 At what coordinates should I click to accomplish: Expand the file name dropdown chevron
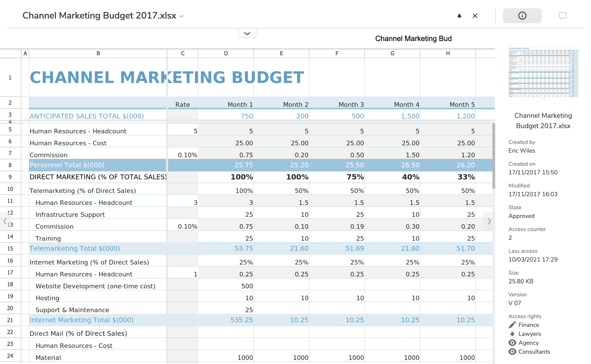click(x=182, y=16)
